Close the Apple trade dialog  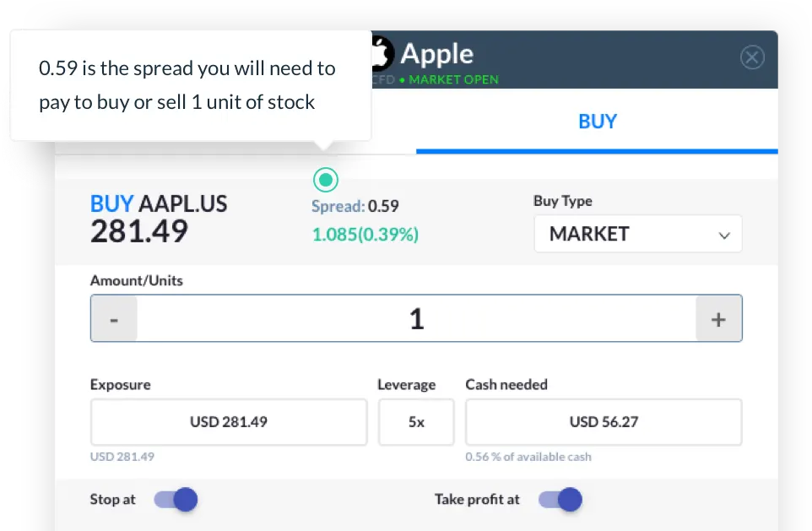tap(752, 57)
